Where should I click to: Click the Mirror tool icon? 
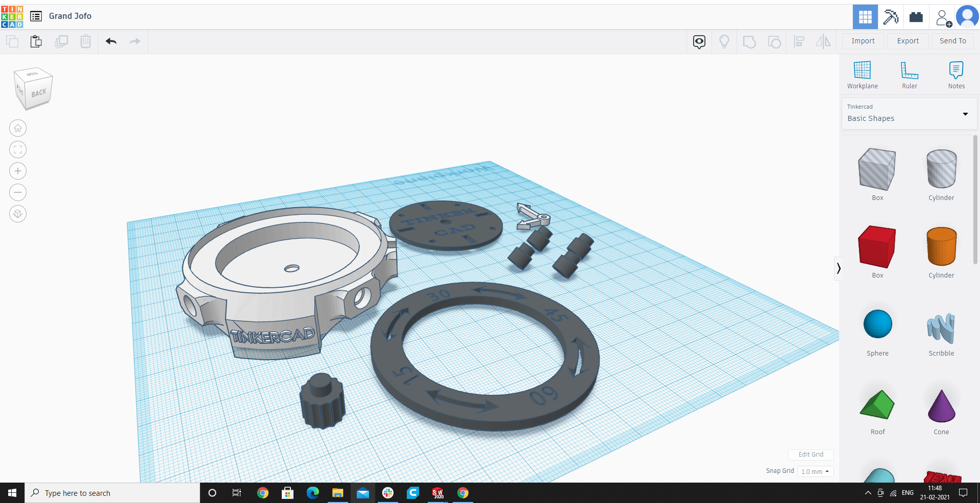click(x=823, y=42)
